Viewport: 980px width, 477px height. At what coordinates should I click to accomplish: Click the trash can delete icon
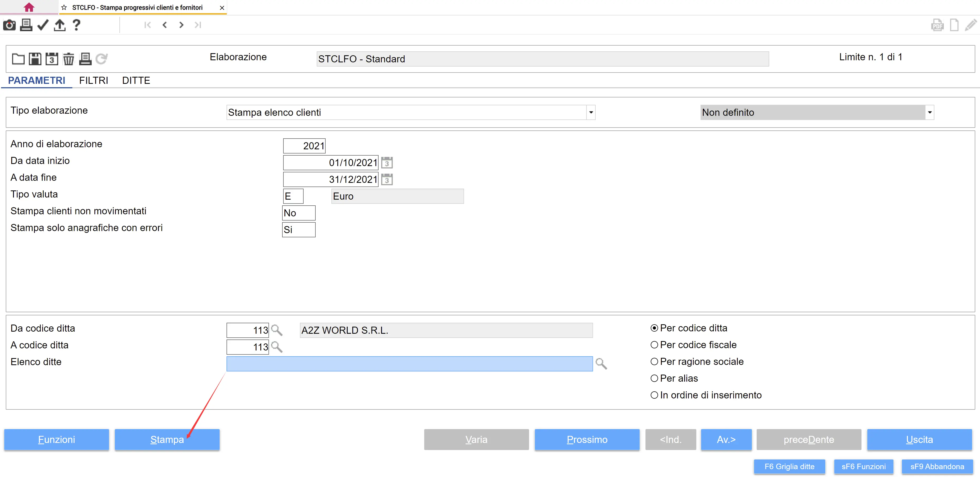coord(68,59)
